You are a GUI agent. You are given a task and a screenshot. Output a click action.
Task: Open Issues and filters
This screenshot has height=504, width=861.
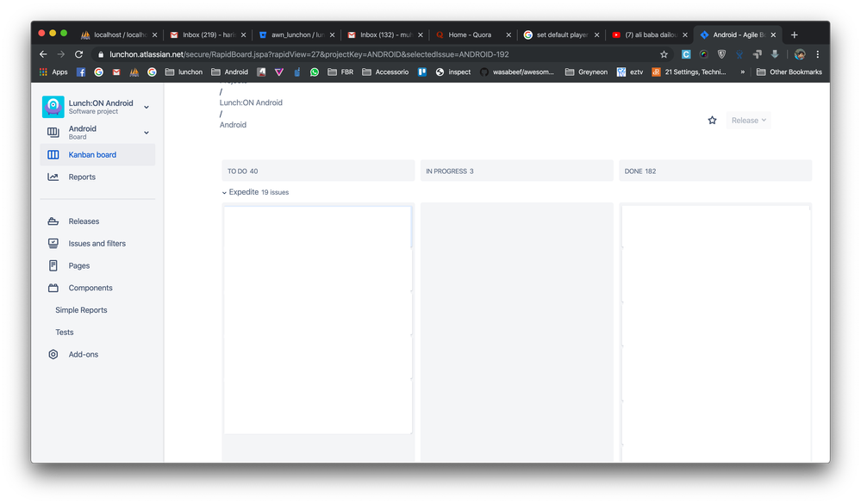(x=97, y=243)
